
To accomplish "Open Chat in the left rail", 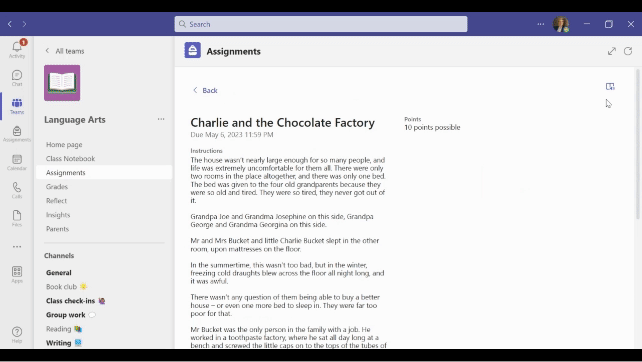I will 17,78.
